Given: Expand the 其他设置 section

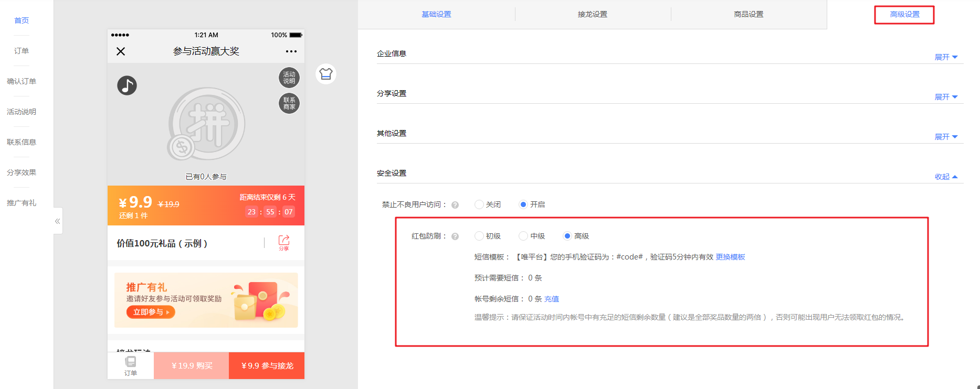Looking at the screenshot, I should [946, 137].
